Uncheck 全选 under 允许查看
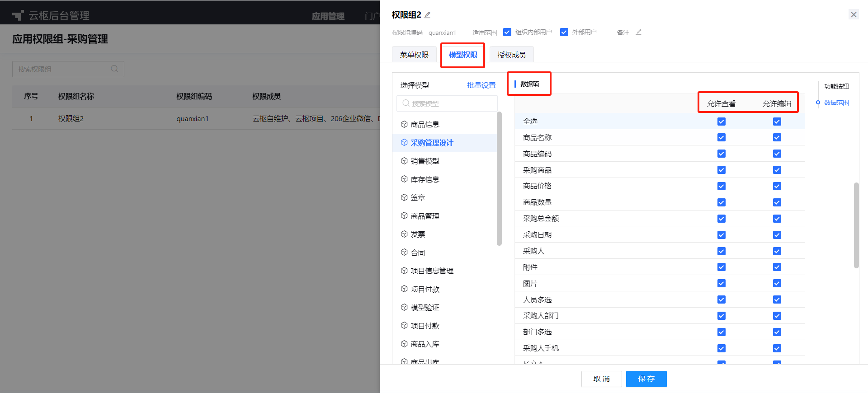868x393 pixels. (722, 122)
